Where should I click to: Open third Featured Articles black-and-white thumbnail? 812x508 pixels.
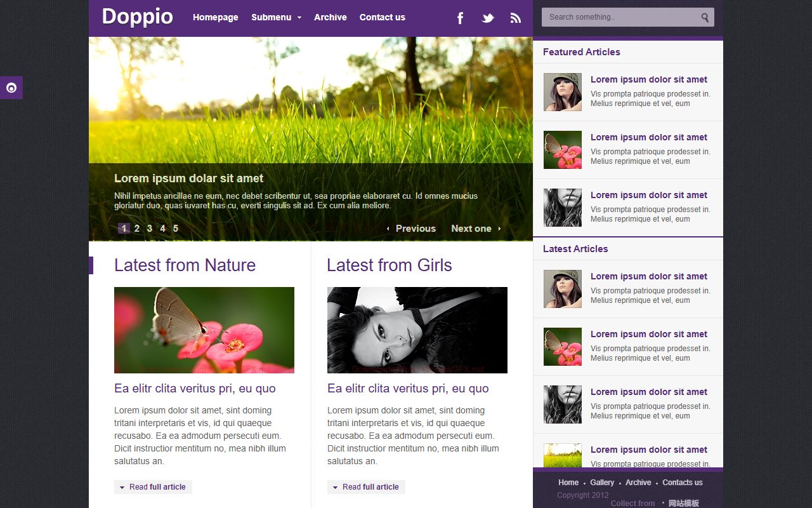[x=563, y=208]
